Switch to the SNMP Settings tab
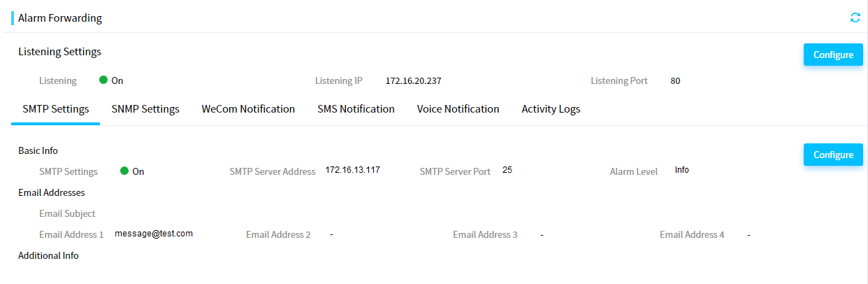 tap(145, 109)
